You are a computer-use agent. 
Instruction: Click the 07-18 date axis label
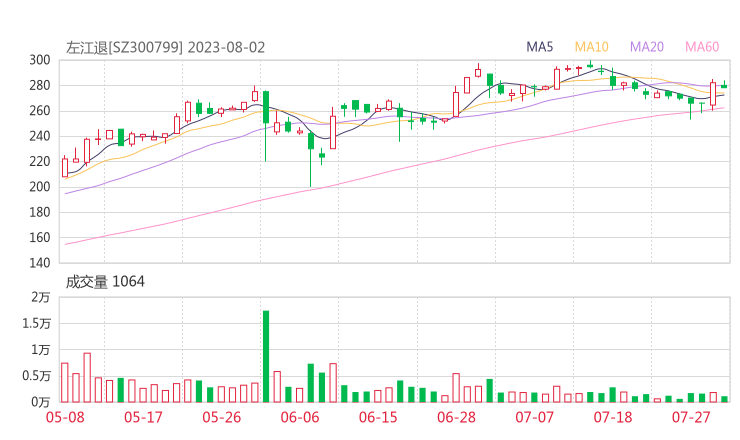(613, 417)
